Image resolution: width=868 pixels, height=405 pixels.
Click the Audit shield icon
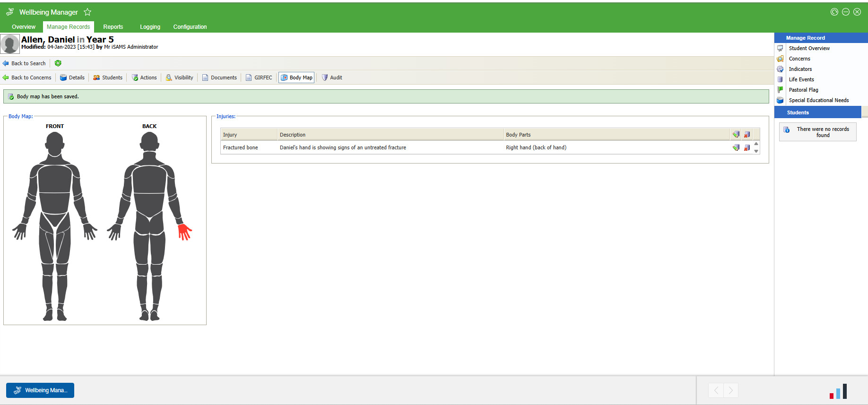325,78
